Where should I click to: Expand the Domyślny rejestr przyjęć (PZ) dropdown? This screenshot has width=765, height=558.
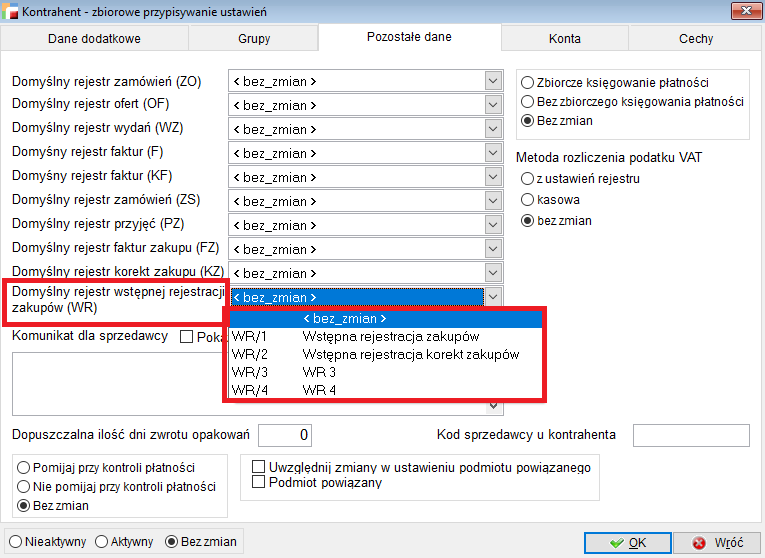pos(492,225)
